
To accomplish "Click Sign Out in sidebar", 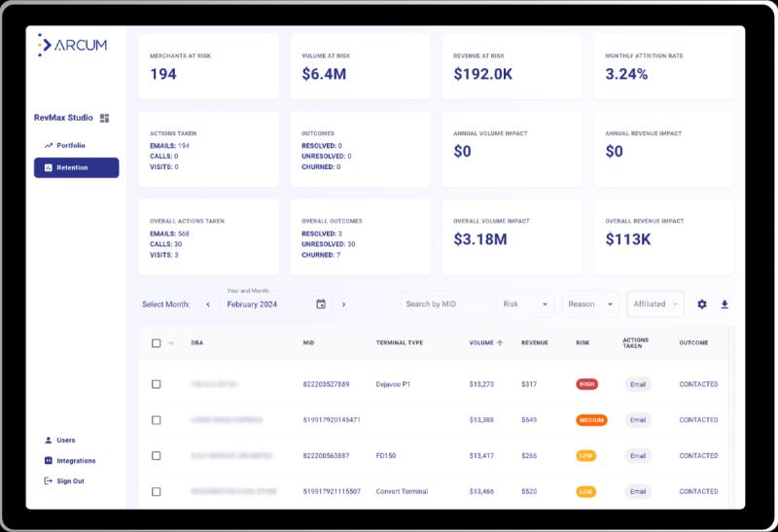I will tap(69, 481).
